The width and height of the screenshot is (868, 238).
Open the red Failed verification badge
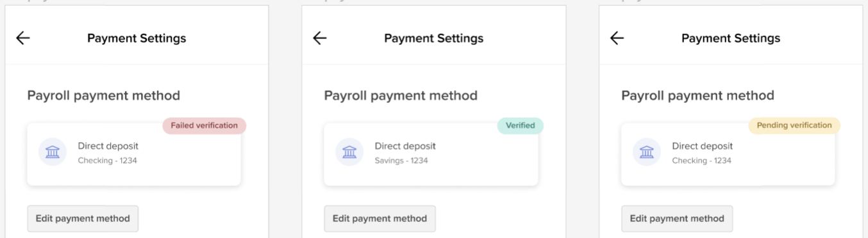point(204,125)
